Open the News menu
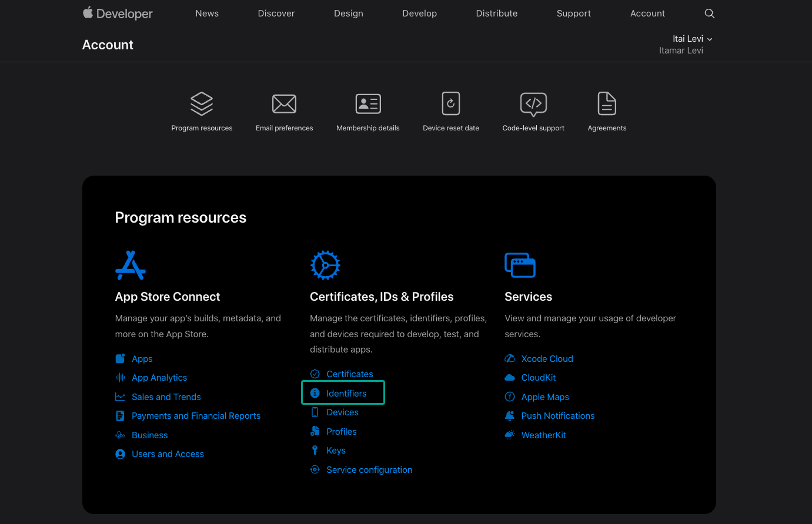The image size is (812, 524). pos(207,14)
